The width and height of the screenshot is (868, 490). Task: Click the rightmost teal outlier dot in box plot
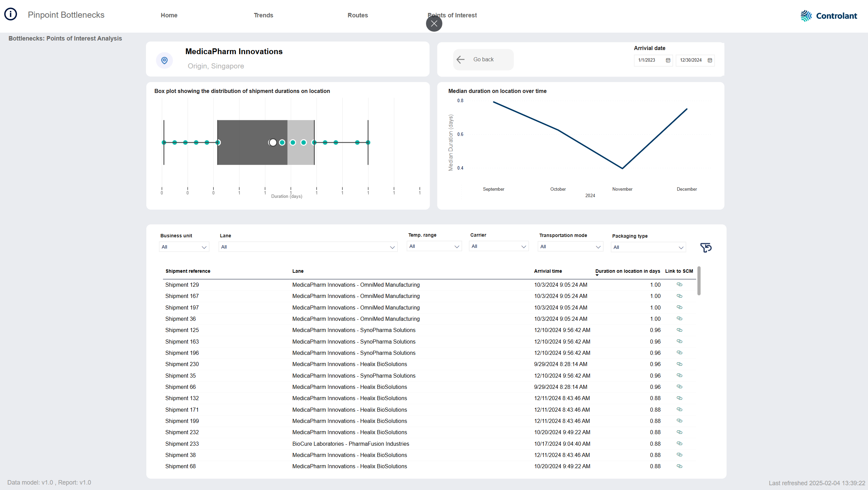click(368, 142)
